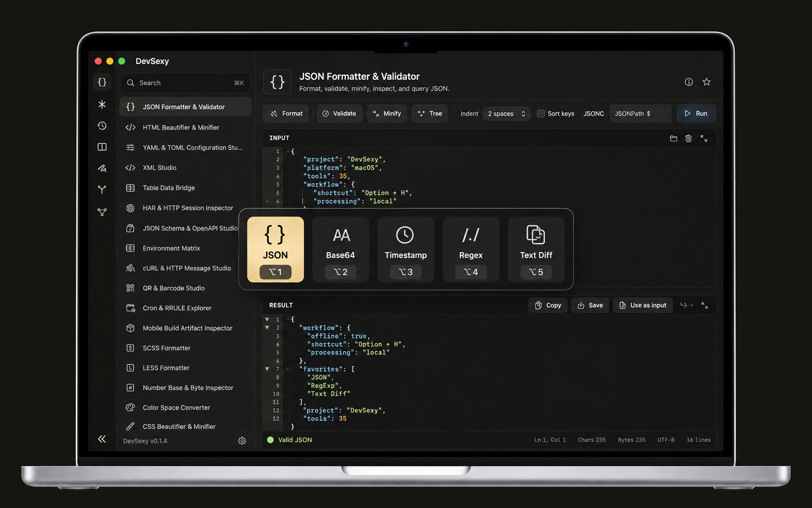Copy the result output
Image resolution: width=812 pixels, height=508 pixels.
click(x=548, y=305)
